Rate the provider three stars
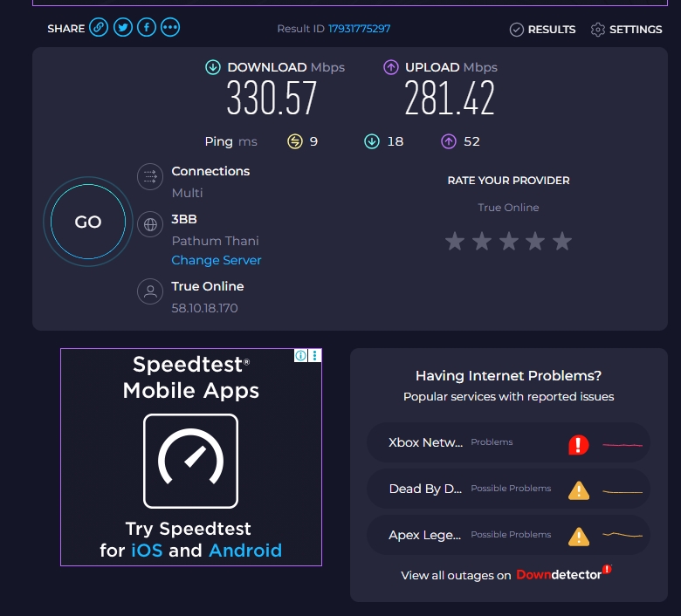Screen dimensions: 681x616 tap(509, 242)
